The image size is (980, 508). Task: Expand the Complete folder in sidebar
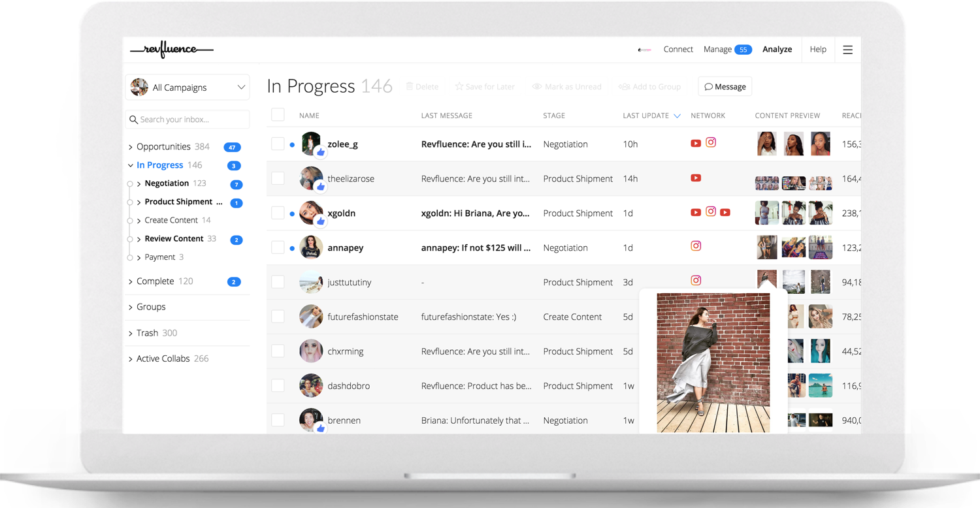point(131,281)
